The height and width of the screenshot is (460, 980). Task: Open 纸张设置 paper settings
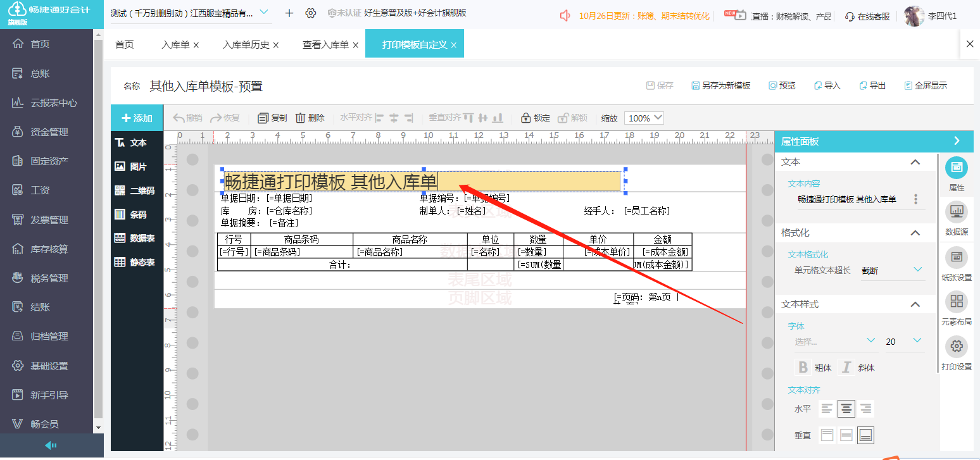coord(957,263)
